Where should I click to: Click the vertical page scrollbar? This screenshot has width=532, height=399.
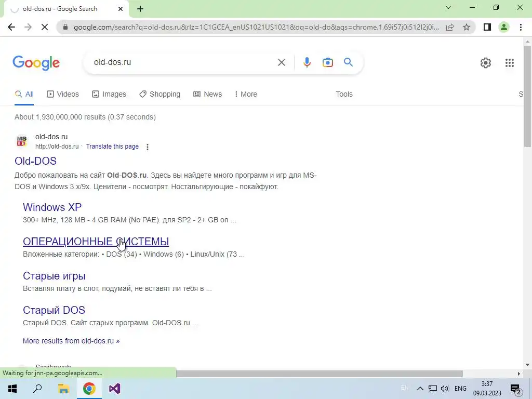click(x=527, y=96)
